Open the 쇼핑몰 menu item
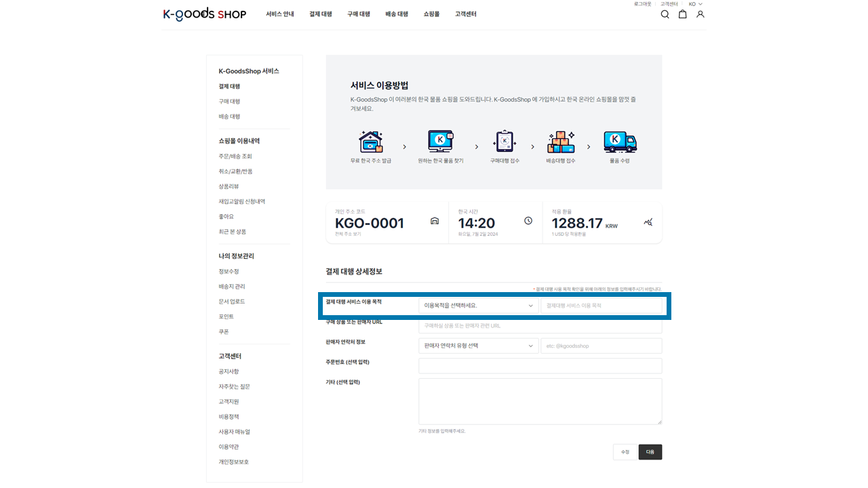This screenshot has height=488, width=868. pos(431,14)
